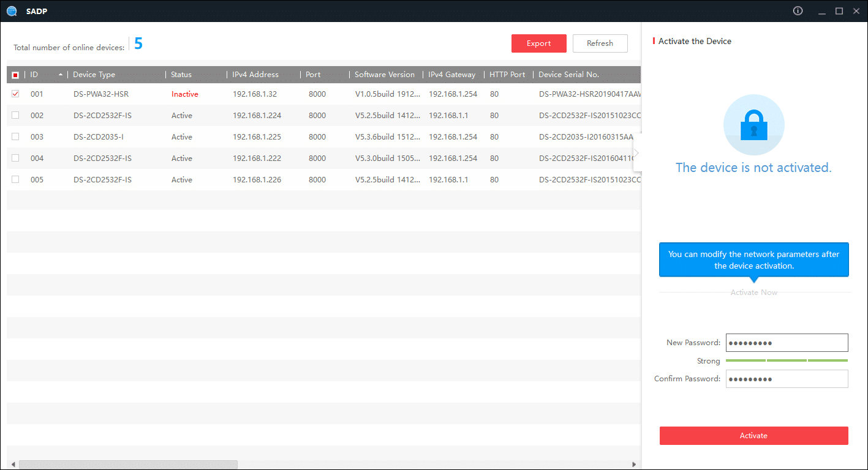Refresh the online device list
The image size is (868, 470).
[600, 43]
